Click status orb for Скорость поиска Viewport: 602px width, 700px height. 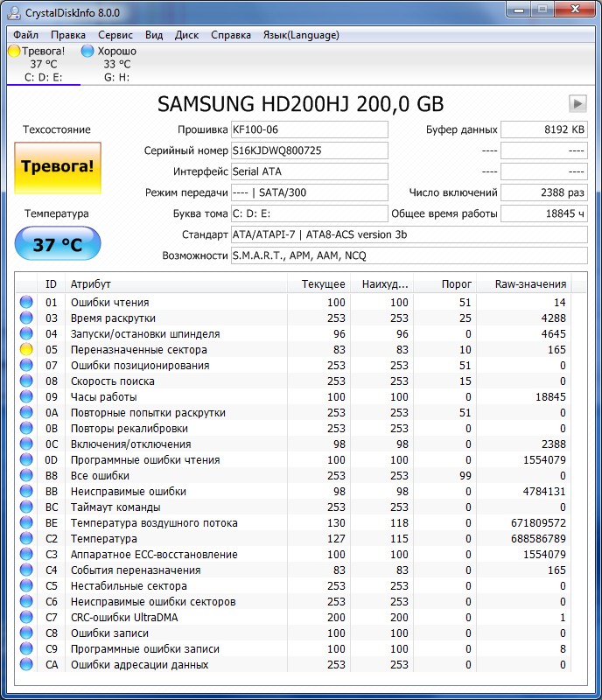(26, 381)
